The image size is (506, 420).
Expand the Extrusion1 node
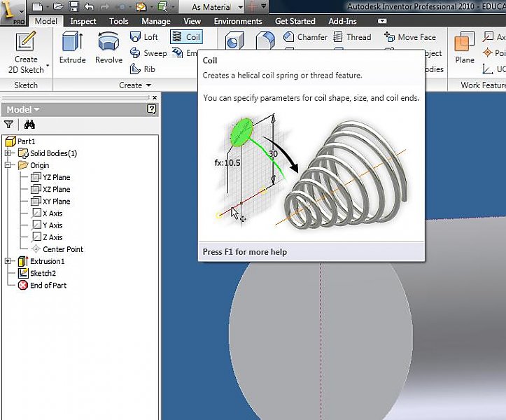pos(8,261)
